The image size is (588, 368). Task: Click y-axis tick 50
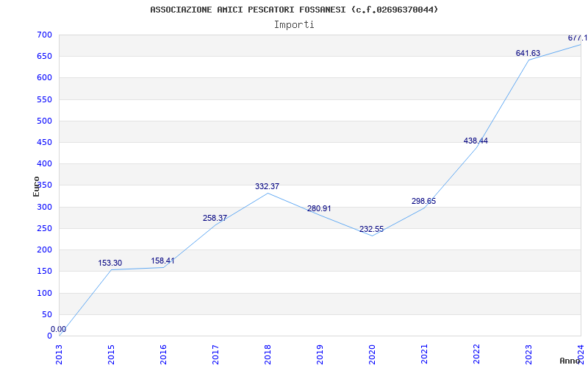pos(47,314)
